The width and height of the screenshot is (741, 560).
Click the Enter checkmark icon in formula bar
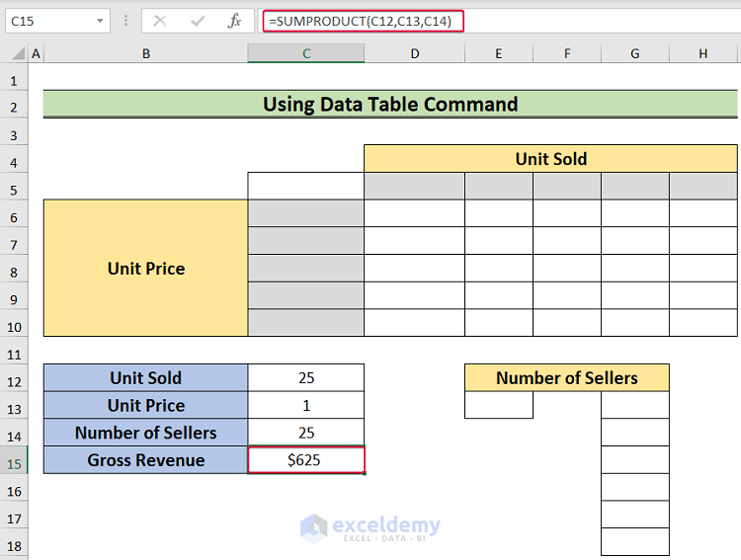(x=198, y=21)
